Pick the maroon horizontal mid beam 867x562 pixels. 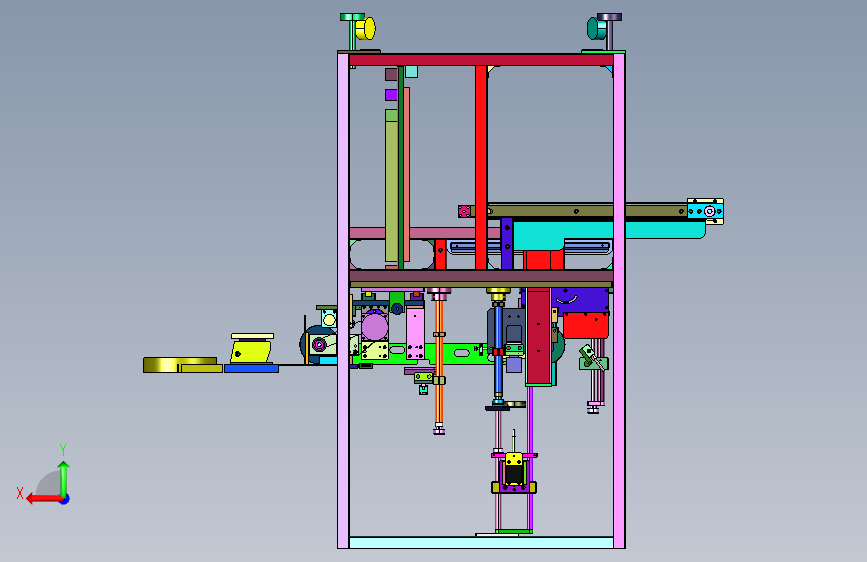pos(481,276)
